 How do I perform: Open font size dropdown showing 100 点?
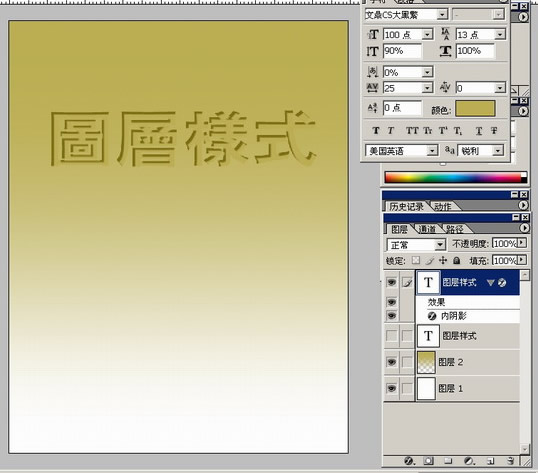427,35
